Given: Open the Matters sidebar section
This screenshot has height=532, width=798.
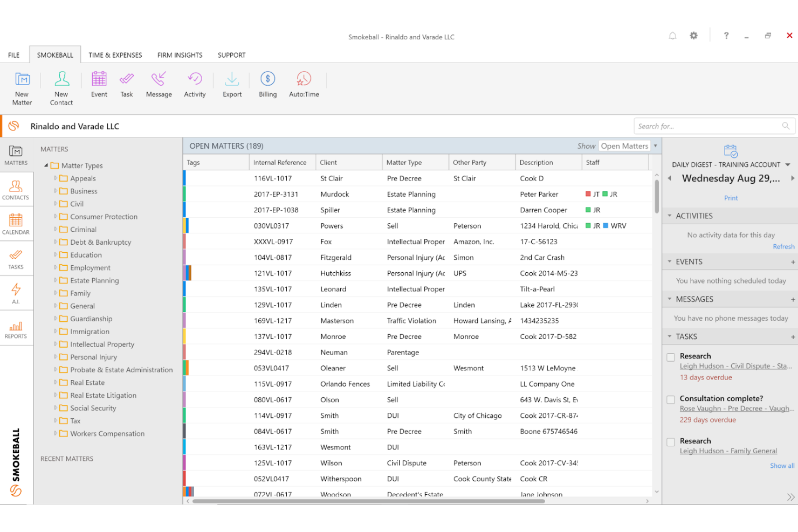Looking at the screenshot, I should tap(16, 155).
